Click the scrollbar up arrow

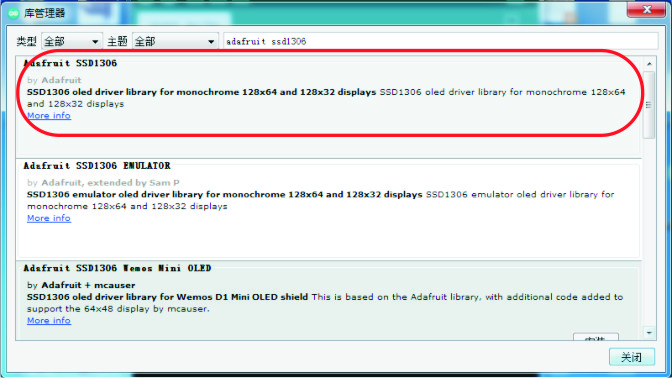click(649, 64)
